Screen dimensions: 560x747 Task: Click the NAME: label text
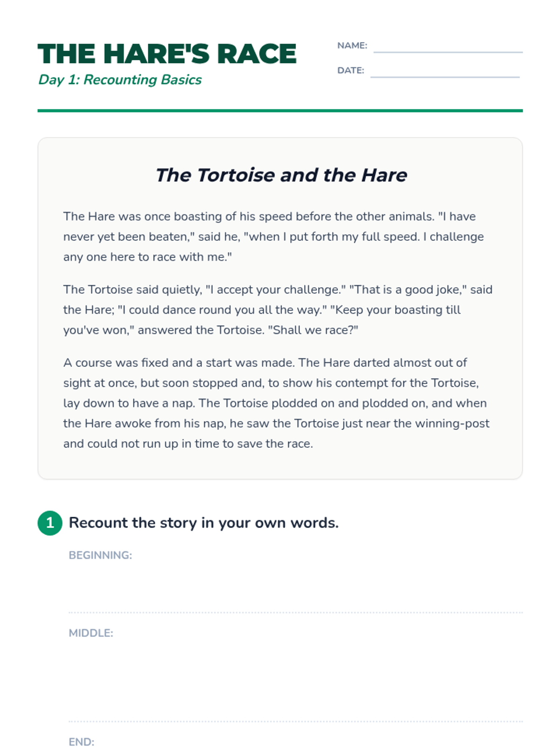tap(352, 46)
